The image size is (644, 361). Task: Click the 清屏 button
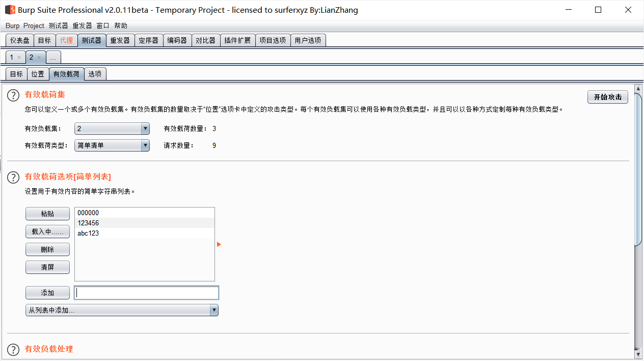pos(47,267)
